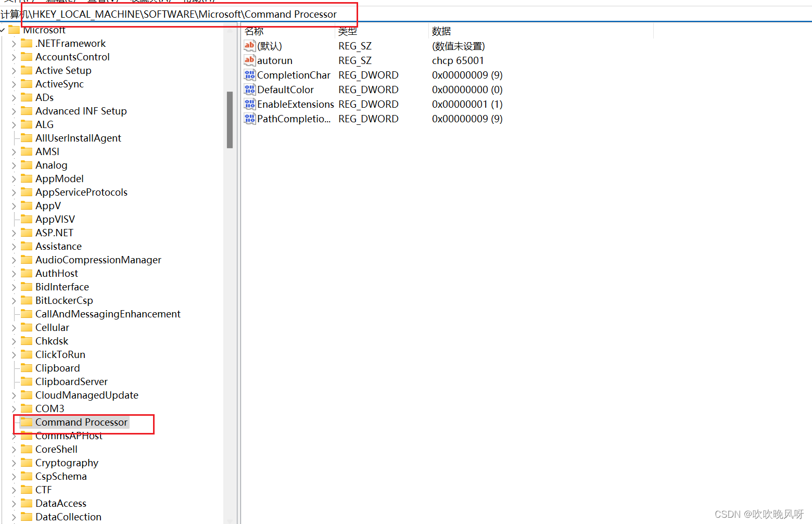Click the 名称 column header
This screenshot has height=524, width=812.
(x=253, y=31)
